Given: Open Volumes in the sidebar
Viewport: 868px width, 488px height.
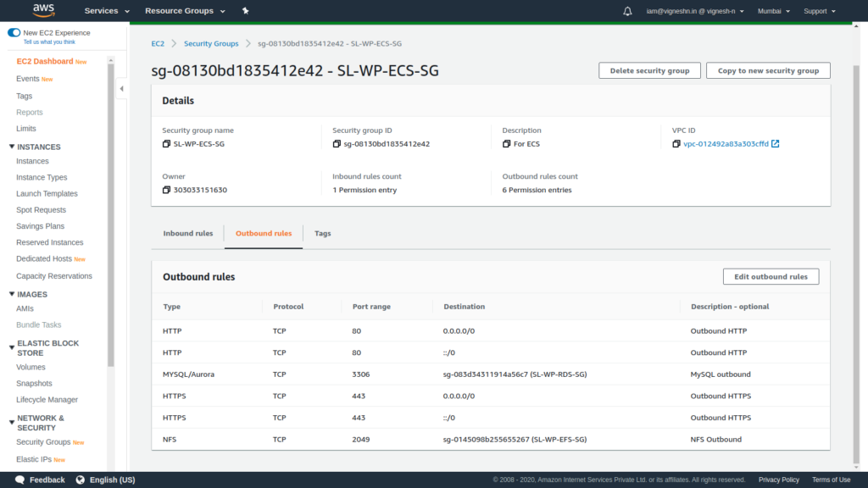Looking at the screenshot, I should click(31, 368).
